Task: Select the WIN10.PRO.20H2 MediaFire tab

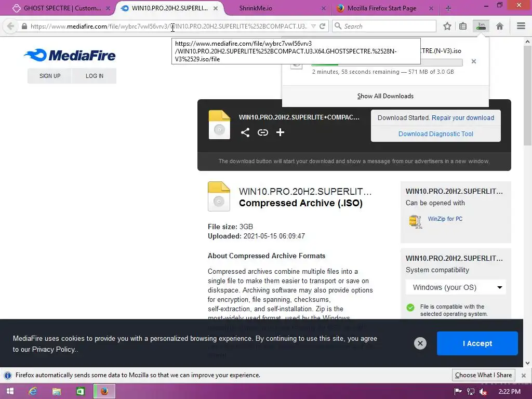Action: coord(170,8)
